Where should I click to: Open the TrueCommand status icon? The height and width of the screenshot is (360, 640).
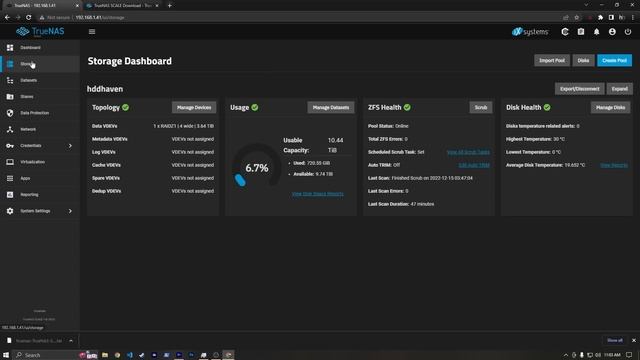click(565, 31)
